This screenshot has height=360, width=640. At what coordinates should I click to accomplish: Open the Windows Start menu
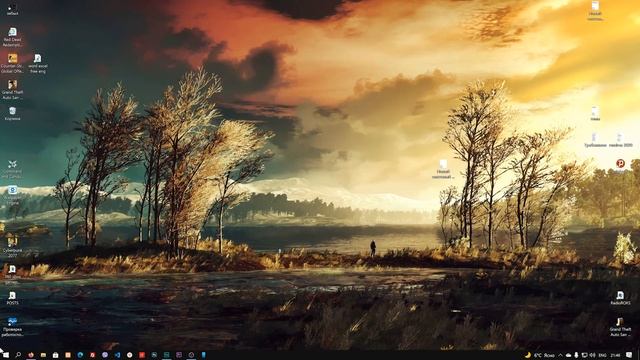pyautogui.click(x=5, y=355)
